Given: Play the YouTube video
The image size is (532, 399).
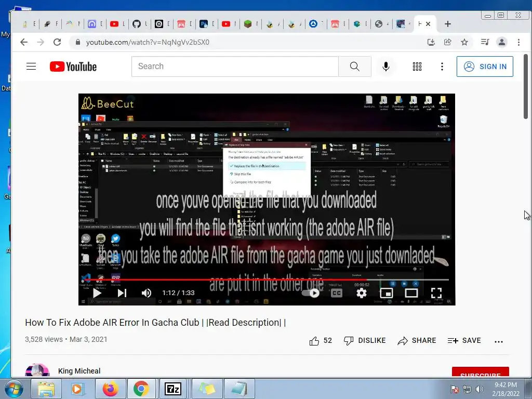Looking at the screenshot, I should 97,293.
